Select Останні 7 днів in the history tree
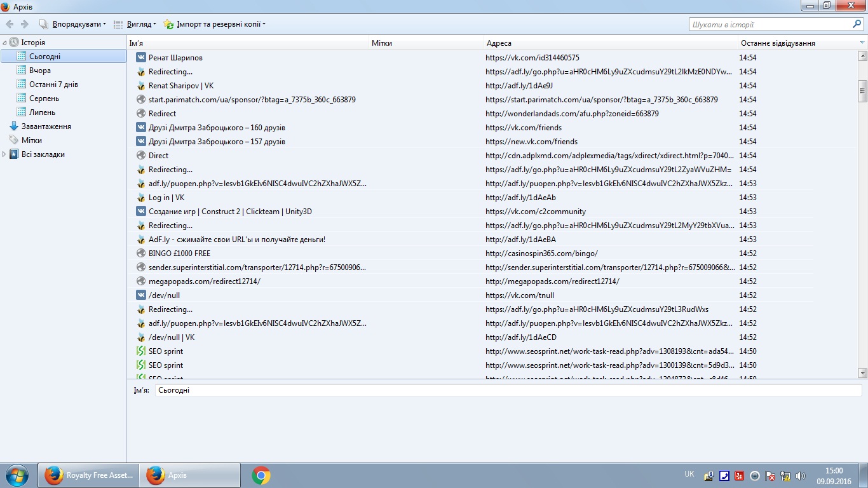Viewport: 868px width, 488px height. pyautogui.click(x=53, y=85)
